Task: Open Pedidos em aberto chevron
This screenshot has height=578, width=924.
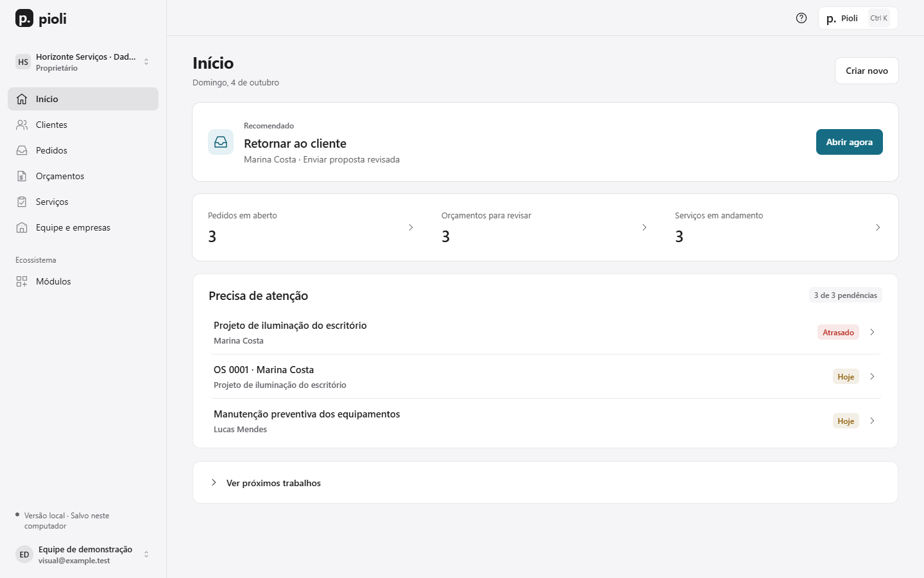Action: pos(411,227)
